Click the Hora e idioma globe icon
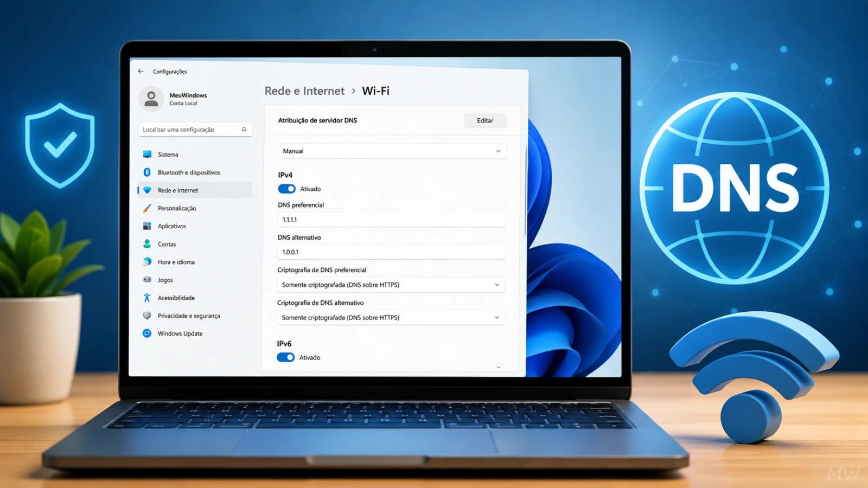Screen dimensions: 868x488 coord(147,262)
